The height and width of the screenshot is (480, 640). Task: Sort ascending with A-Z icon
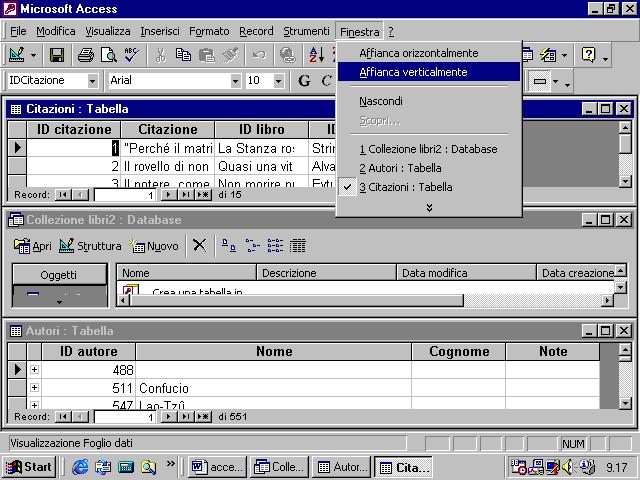click(x=317, y=55)
